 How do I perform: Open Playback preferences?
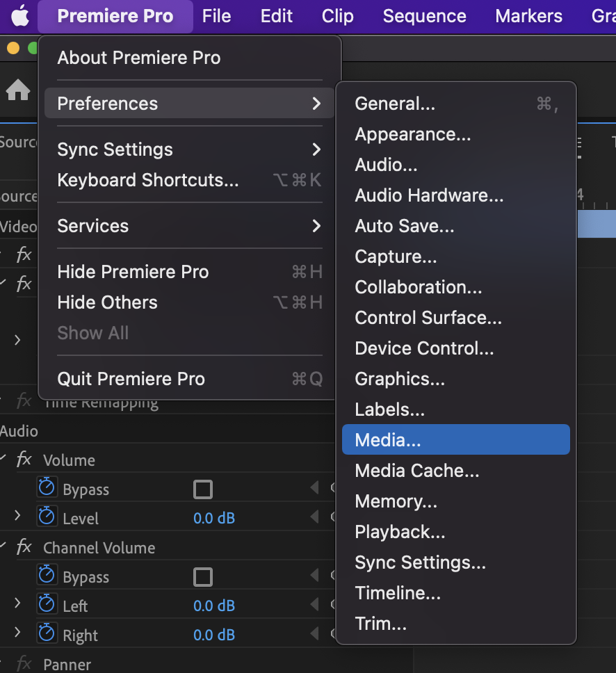[x=456, y=532]
